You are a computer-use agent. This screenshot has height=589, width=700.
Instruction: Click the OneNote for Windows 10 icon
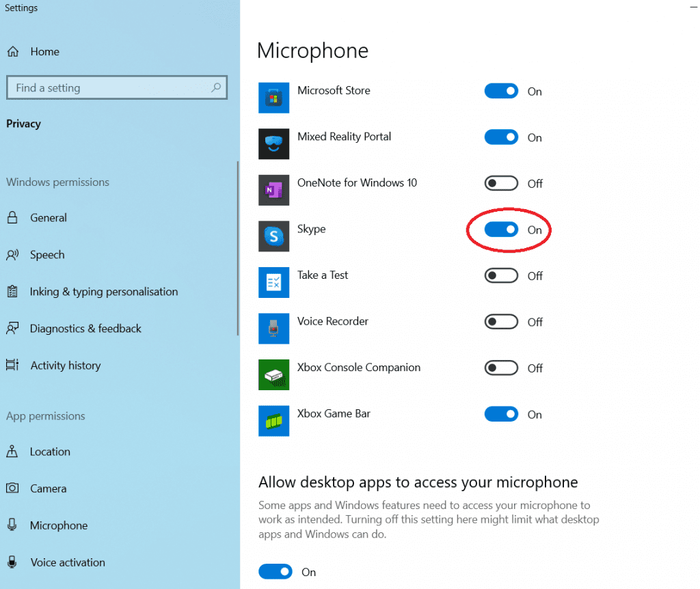(273, 190)
